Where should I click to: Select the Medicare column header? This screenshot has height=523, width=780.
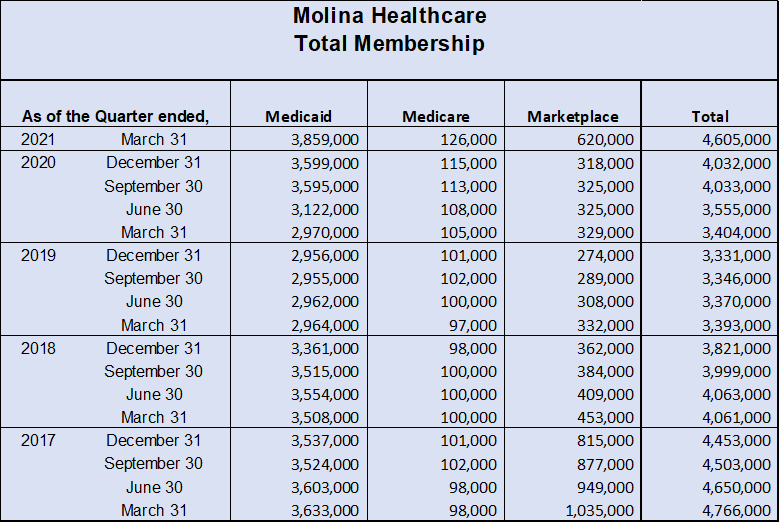(436, 116)
